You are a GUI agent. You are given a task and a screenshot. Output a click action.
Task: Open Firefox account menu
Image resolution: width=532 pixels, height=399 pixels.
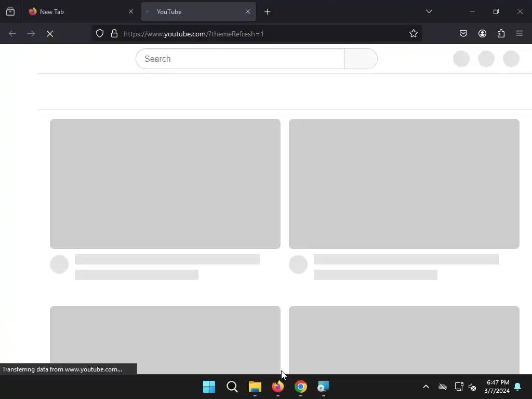click(x=482, y=34)
